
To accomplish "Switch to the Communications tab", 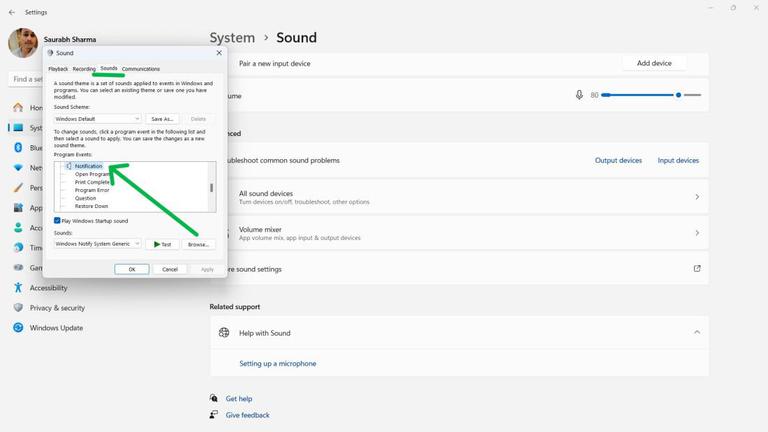I will pyautogui.click(x=140, y=69).
